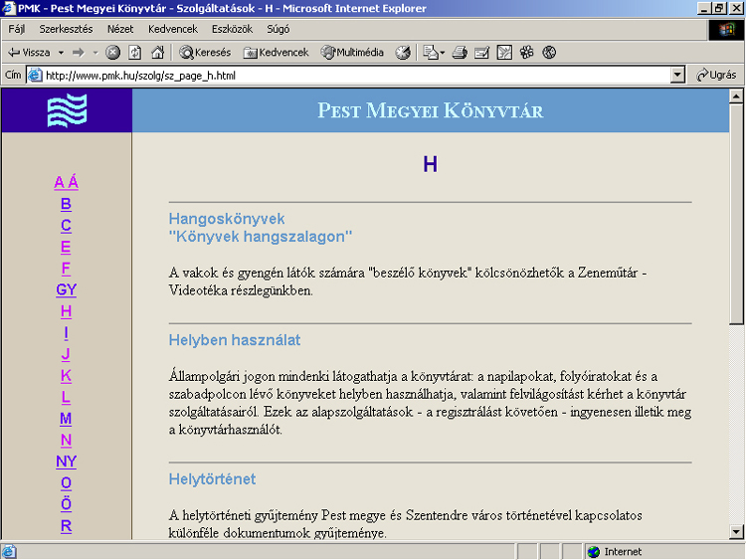Click the IE icon in title bar
The height and width of the screenshot is (560, 746).
8,8
